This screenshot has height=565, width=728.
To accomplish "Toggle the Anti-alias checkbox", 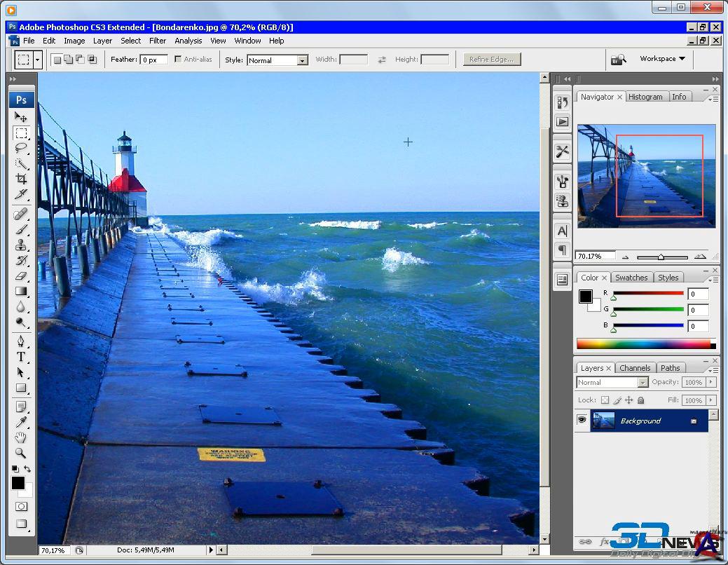I will [178, 60].
